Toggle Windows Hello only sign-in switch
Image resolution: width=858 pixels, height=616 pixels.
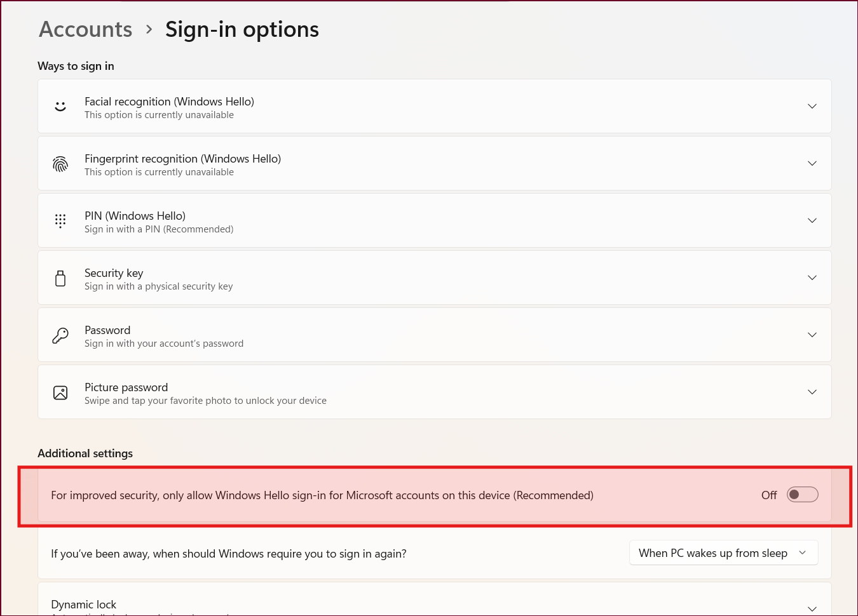[802, 495]
